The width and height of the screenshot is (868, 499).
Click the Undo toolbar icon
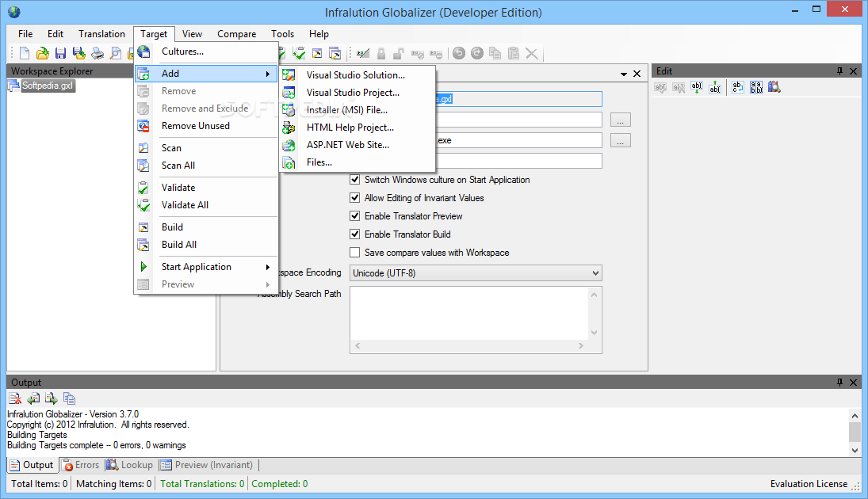(459, 53)
